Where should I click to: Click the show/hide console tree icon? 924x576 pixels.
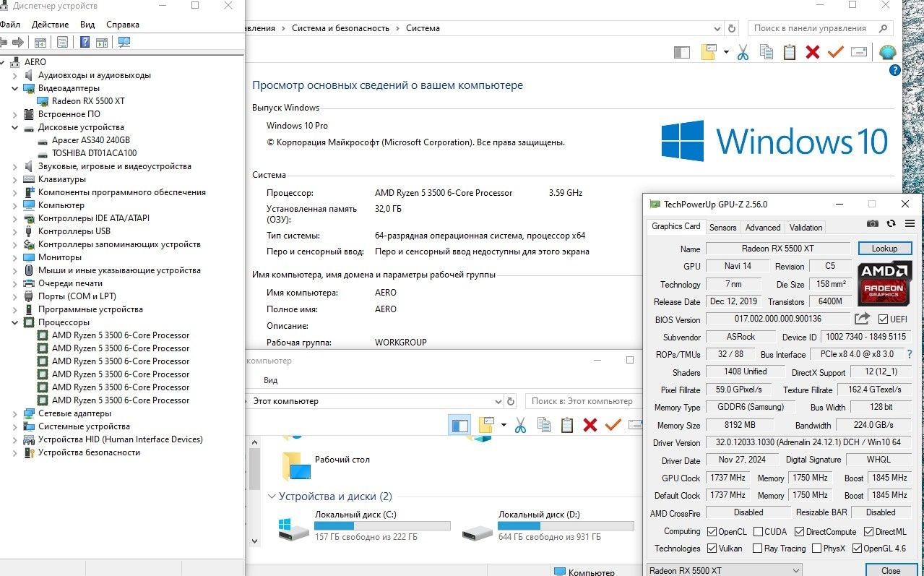[40, 42]
